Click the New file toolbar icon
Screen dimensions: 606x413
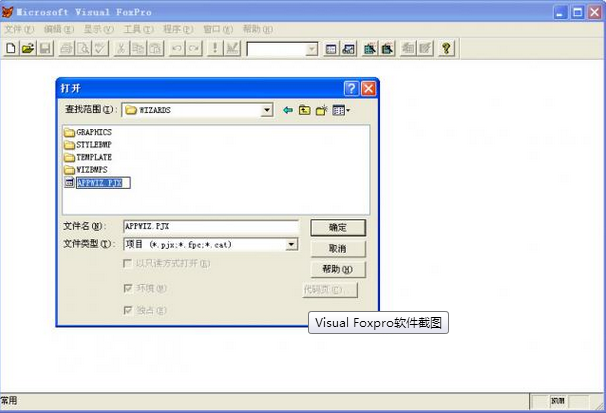tap(11, 49)
